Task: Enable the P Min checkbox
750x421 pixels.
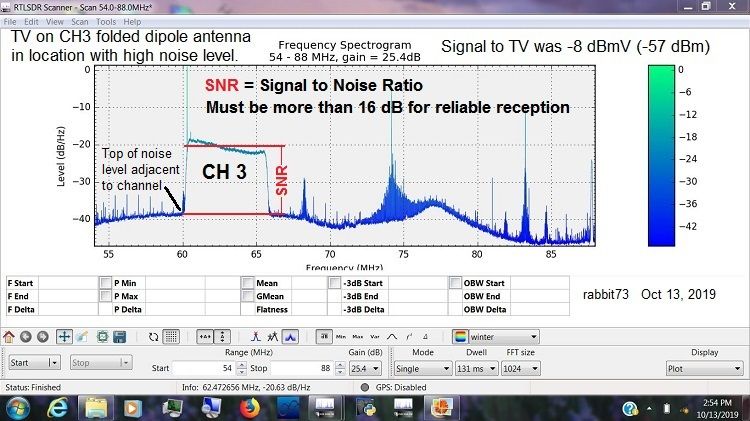Action: click(x=105, y=284)
